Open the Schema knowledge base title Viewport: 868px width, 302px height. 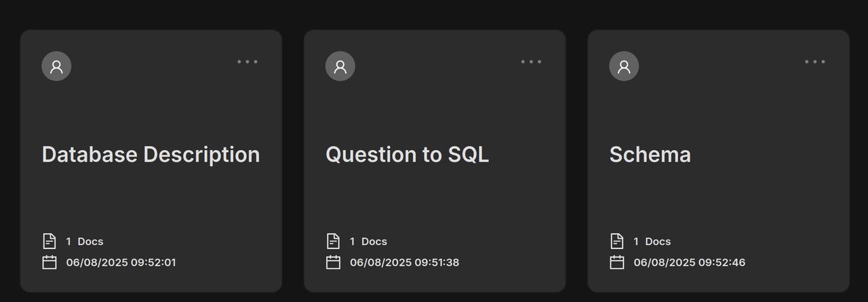click(x=650, y=155)
